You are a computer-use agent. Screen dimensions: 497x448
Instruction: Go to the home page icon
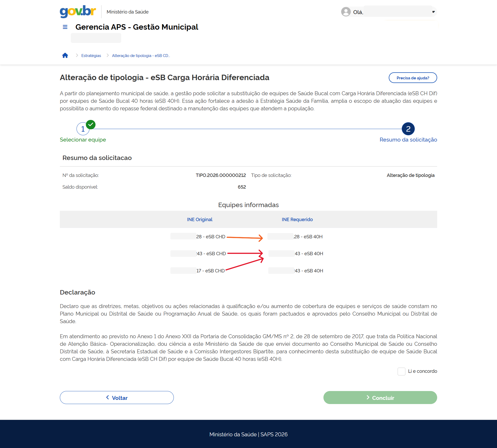pyautogui.click(x=65, y=55)
